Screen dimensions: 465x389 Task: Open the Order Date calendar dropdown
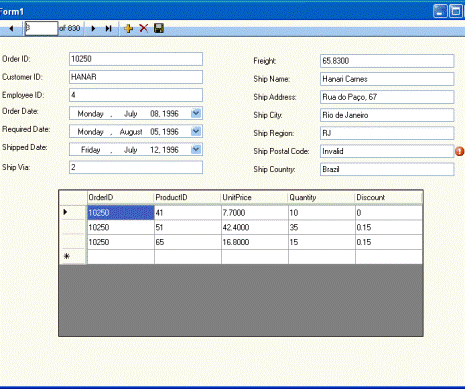coord(196,113)
